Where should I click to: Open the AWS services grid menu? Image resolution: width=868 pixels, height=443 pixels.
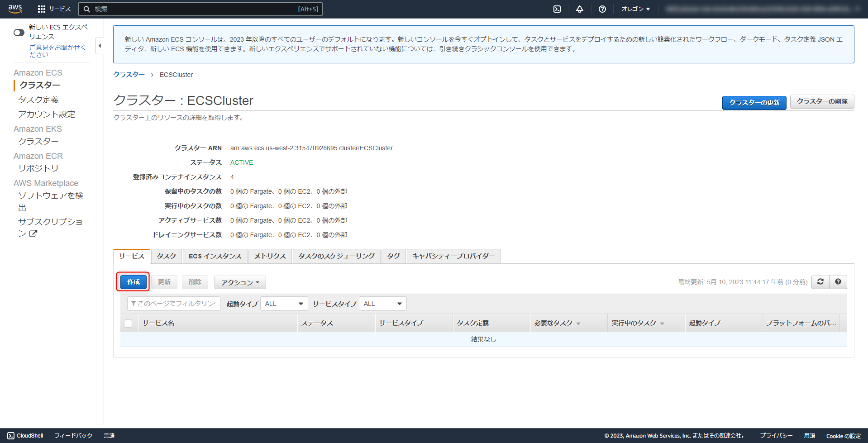point(41,9)
